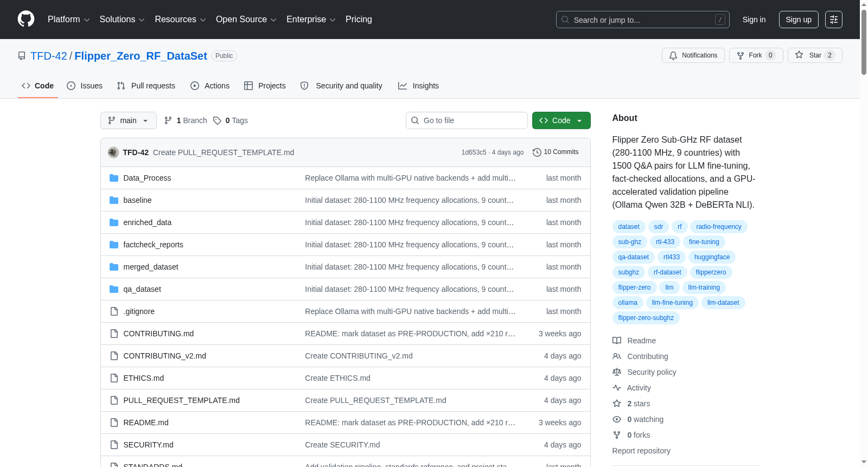The image size is (868, 467).
Task: Click the Search or jump to box
Action: coord(643,20)
